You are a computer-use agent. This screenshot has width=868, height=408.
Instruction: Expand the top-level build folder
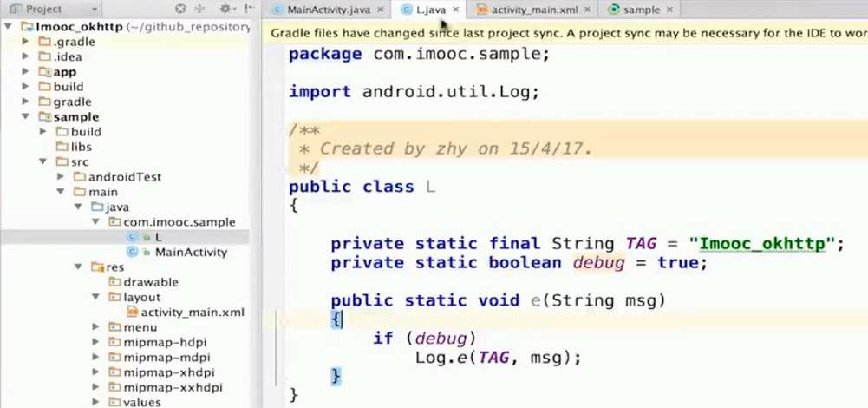point(25,87)
